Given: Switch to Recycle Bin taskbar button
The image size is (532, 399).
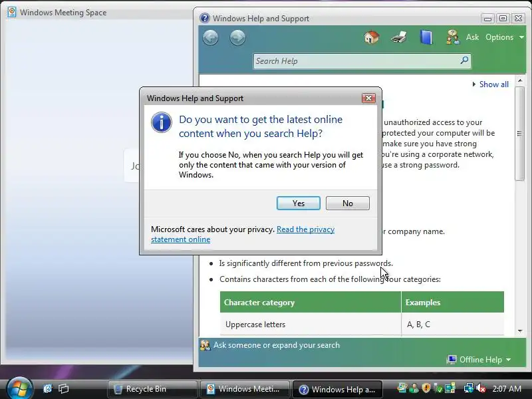Looking at the screenshot, I should 152,389.
